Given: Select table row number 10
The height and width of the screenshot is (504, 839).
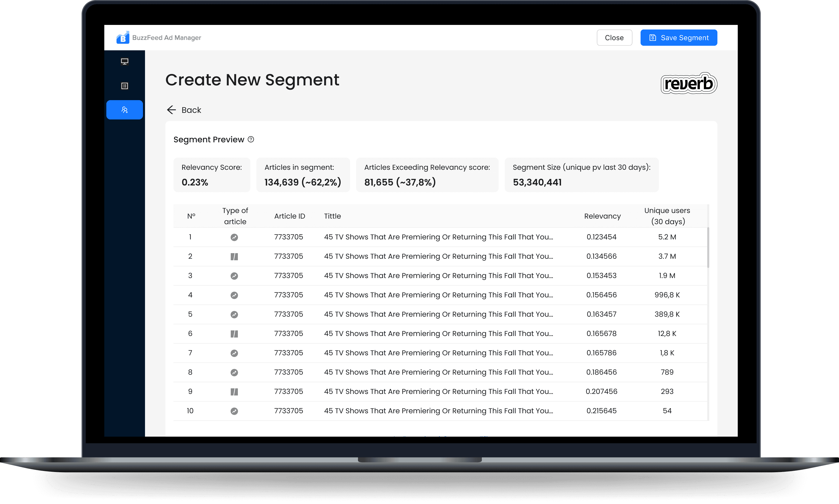Looking at the screenshot, I should (190, 411).
